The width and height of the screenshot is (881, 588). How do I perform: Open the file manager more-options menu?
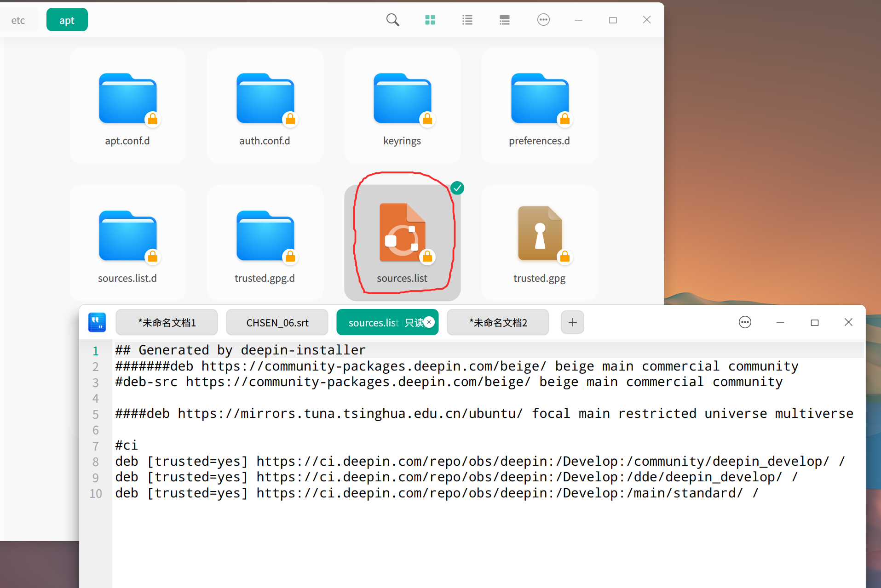coord(543,20)
